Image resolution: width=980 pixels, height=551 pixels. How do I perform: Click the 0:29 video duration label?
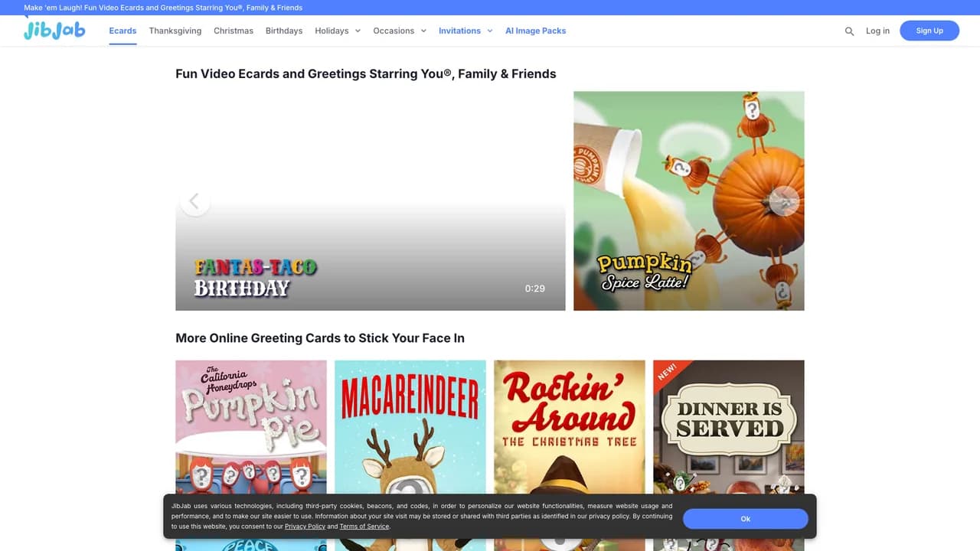pos(535,289)
